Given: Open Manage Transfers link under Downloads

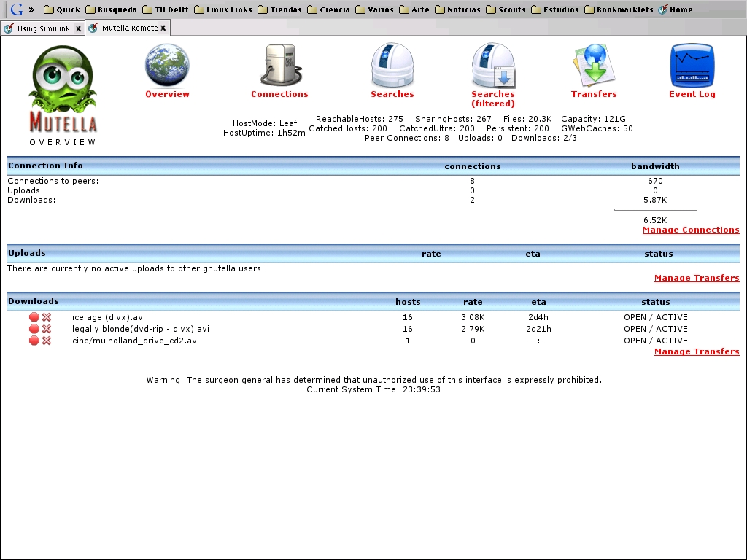Looking at the screenshot, I should [x=697, y=352].
